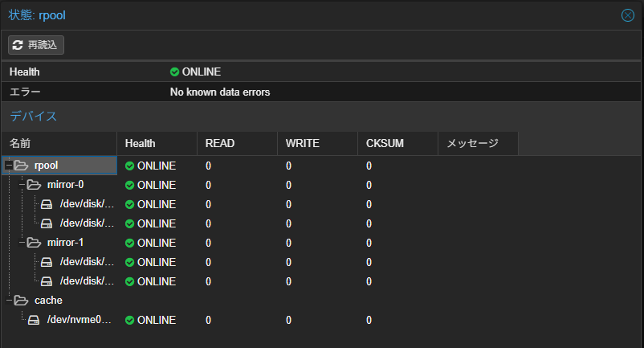Select the rpool tree row name
The height and width of the screenshot is (348, 644).
tap(46, 166)
